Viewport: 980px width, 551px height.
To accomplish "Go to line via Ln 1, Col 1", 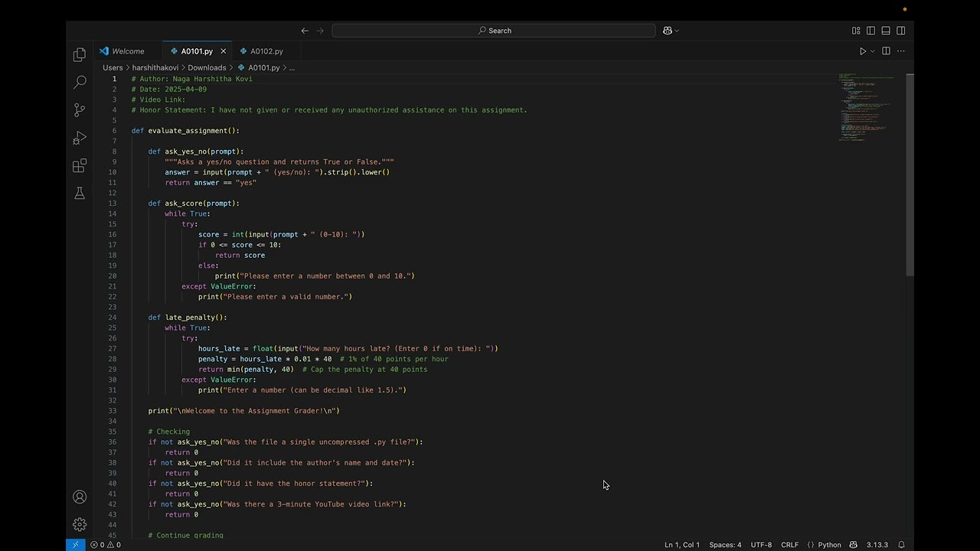I will (681, 545).
